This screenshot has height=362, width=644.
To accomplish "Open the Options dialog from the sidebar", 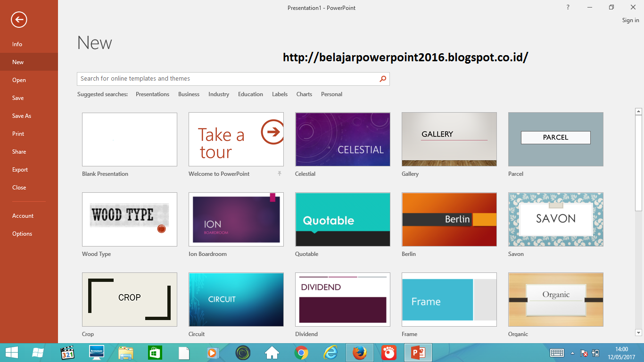I will pos(22,233).
